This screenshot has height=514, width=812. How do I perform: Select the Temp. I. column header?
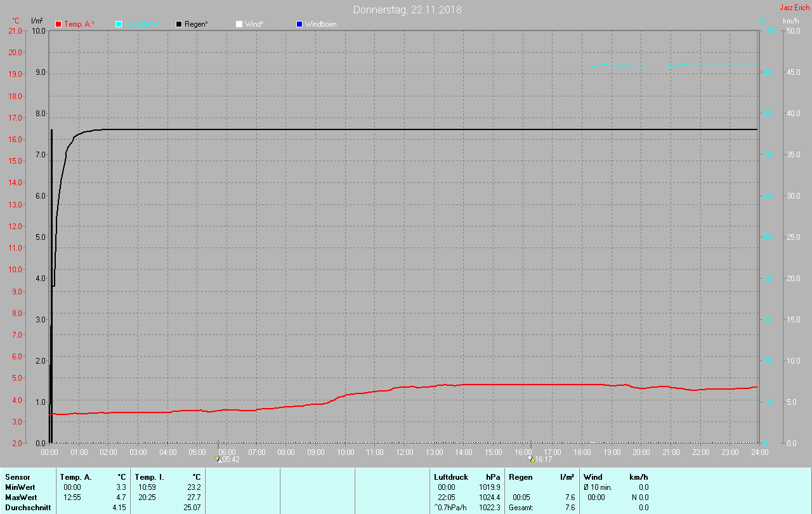point(149,477)
